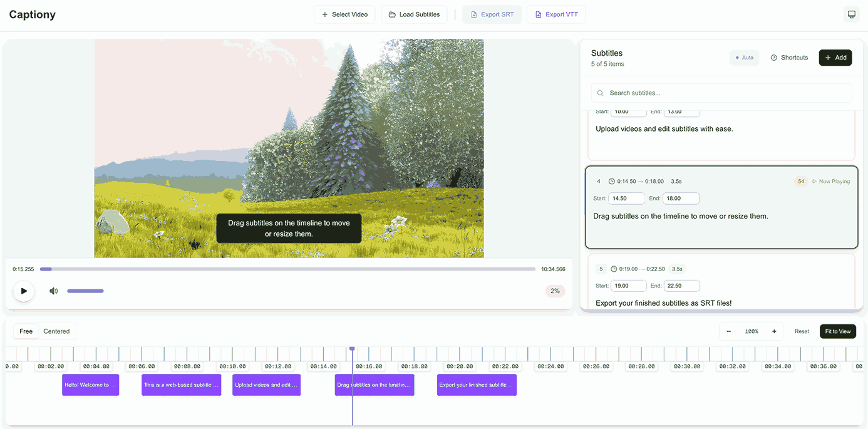Select the 'Export your finished subtitle' timeline clip
The image size is (868, 429).
(x=477, y=385)
